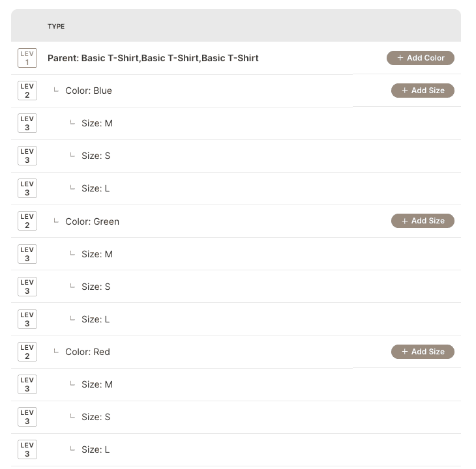Screen dimensions: 476x469
Task: Add a size to Color: Red
Action: tap(423, 352)
